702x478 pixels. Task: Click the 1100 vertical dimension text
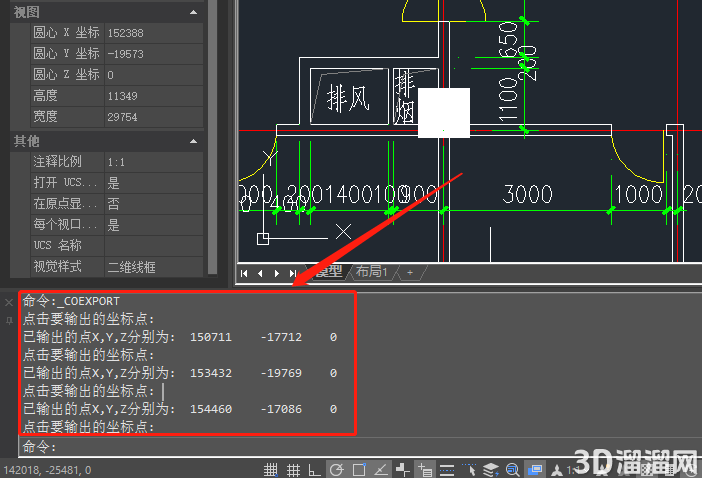(508, 99)
